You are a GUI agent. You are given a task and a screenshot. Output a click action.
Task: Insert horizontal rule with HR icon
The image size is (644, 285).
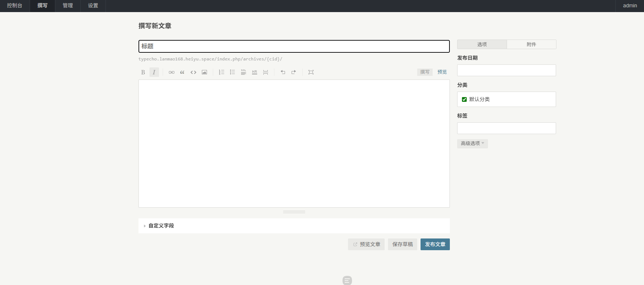pyautogui.click(x=255, y=72)
